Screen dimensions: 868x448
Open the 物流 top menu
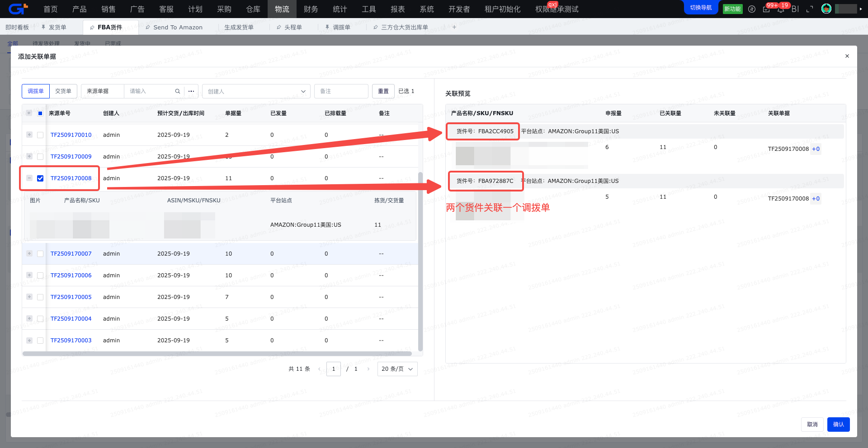coord(282,9)
